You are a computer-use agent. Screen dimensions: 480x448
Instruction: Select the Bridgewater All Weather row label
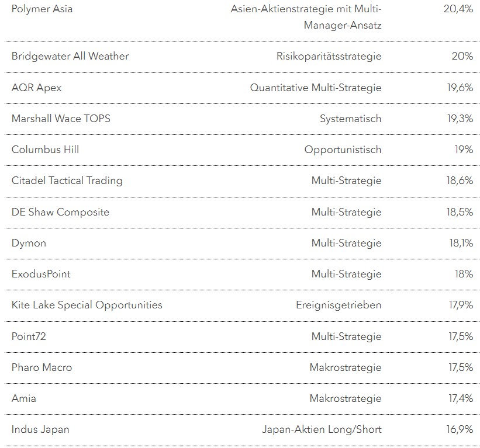(70, 56)
